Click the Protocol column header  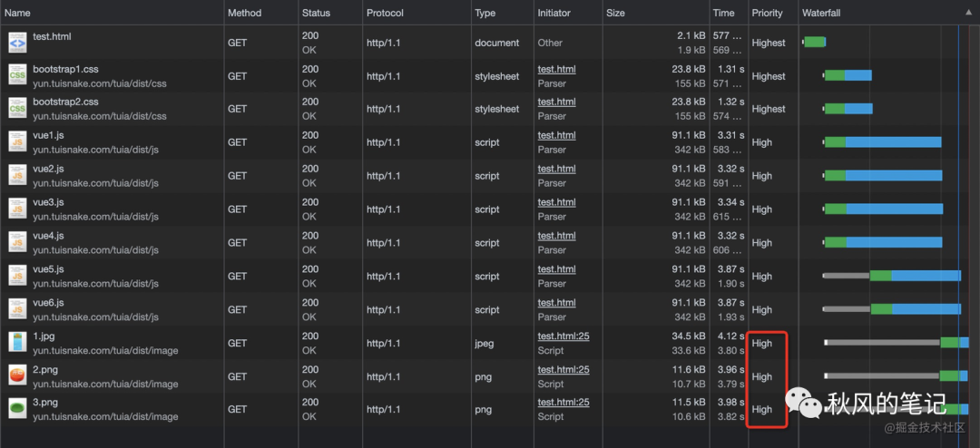coord(385,13)
